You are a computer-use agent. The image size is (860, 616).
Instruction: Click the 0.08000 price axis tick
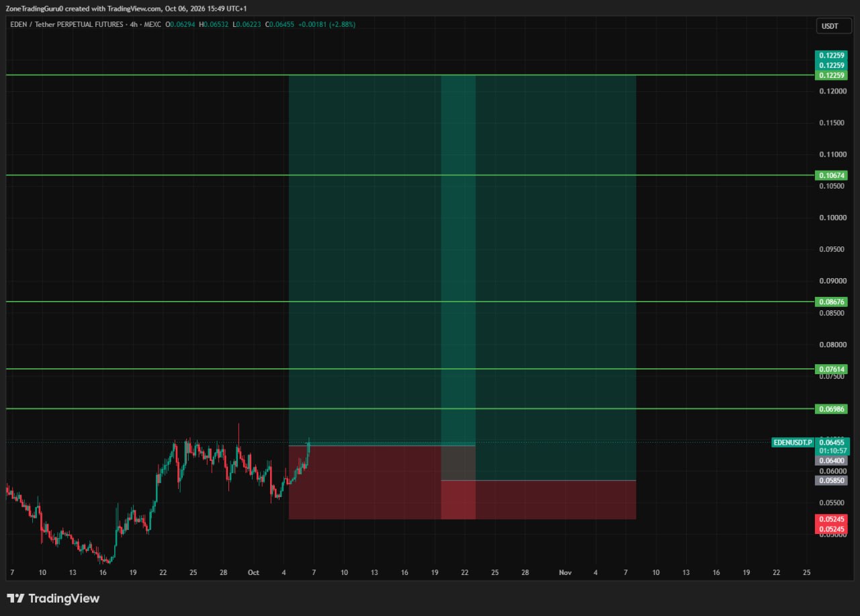(832, 345)
